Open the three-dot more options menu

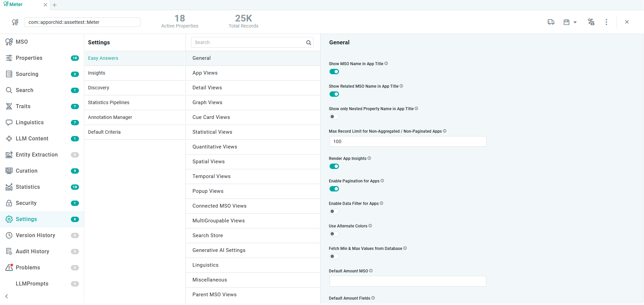pos(606,22)
